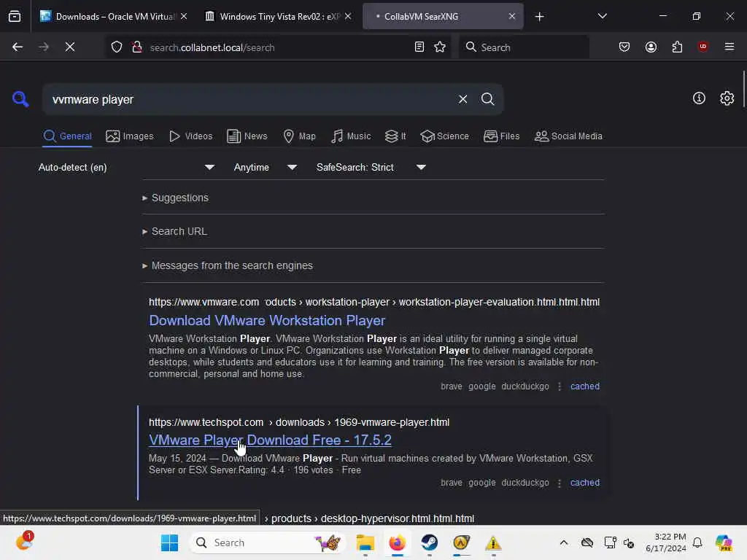Open the SearXNG about info icon
The width and height of the screenshot is (747, 560).
(x=699, y=98)
